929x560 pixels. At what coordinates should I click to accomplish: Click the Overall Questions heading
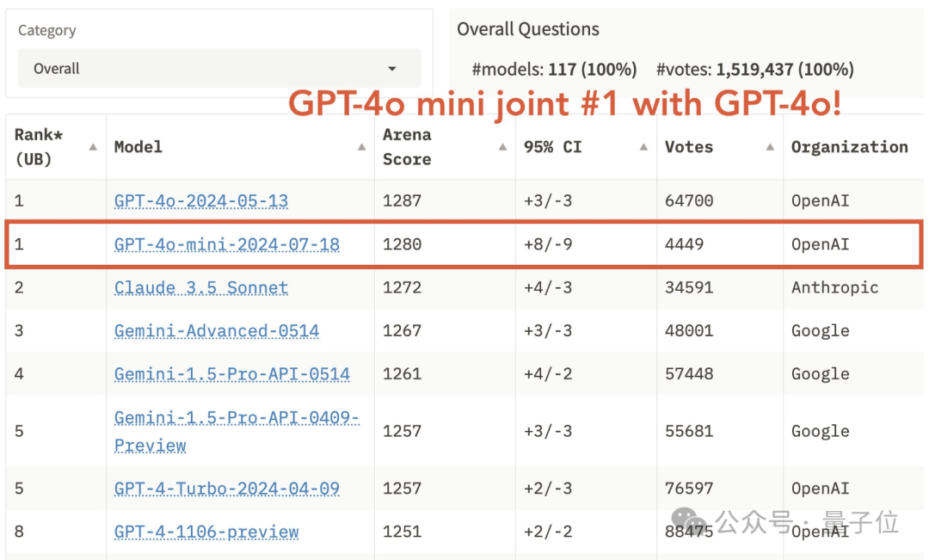[x=528, y=29]
